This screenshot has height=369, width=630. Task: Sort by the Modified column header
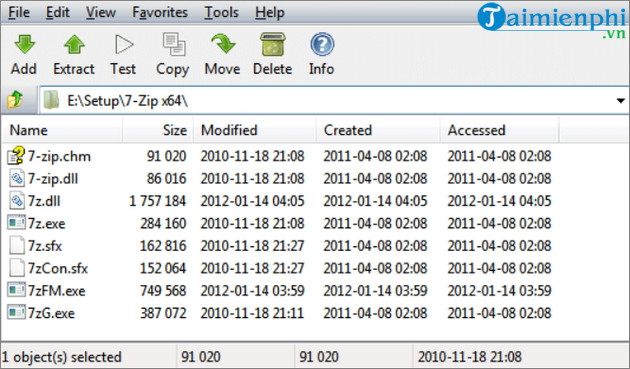coord(255,130)
